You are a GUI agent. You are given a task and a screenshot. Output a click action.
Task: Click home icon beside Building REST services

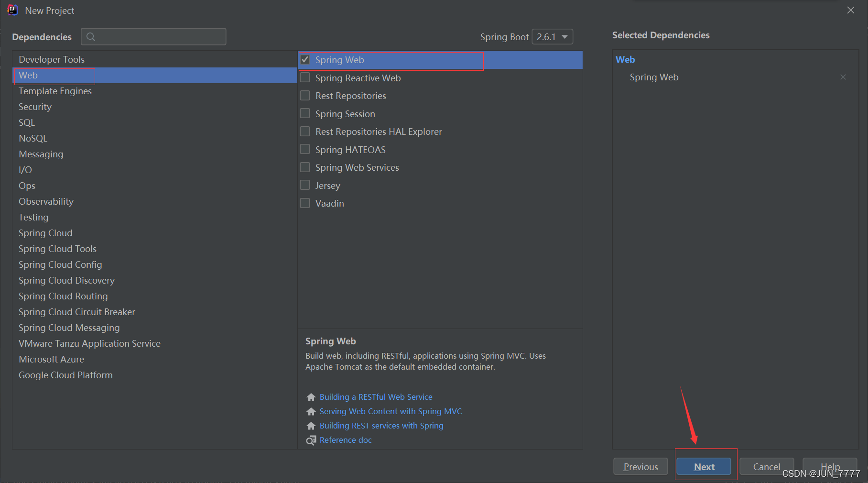click(x=311, y=426)
